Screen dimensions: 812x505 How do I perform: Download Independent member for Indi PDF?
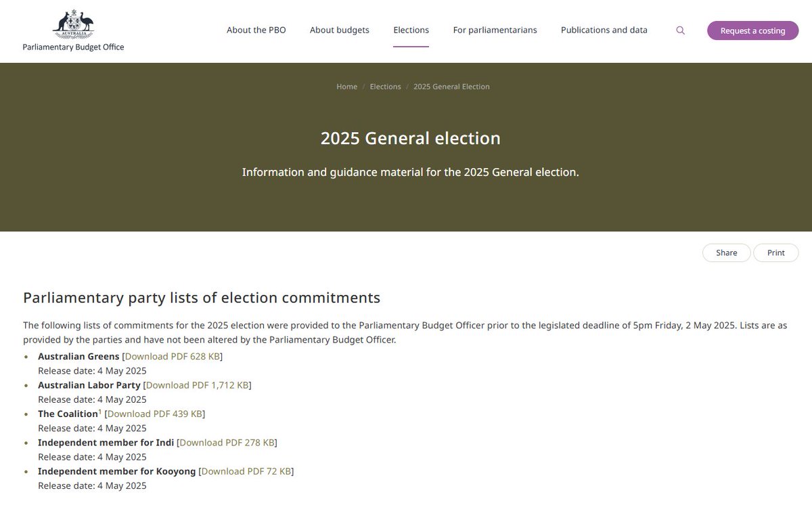pyautogui.click(x=227, y=442)
